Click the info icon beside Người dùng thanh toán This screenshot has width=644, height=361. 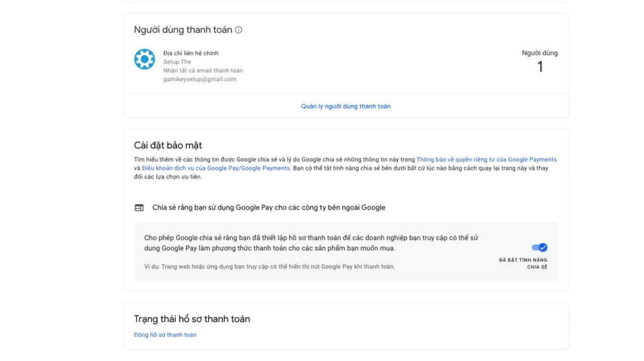pyautogui.click(x=238, y=30)
